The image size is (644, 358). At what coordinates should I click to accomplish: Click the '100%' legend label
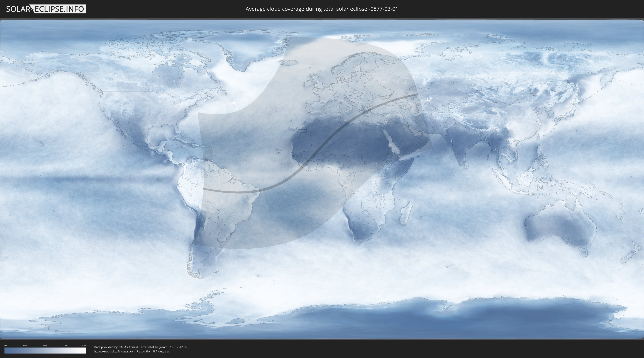(x=83, y=345)
